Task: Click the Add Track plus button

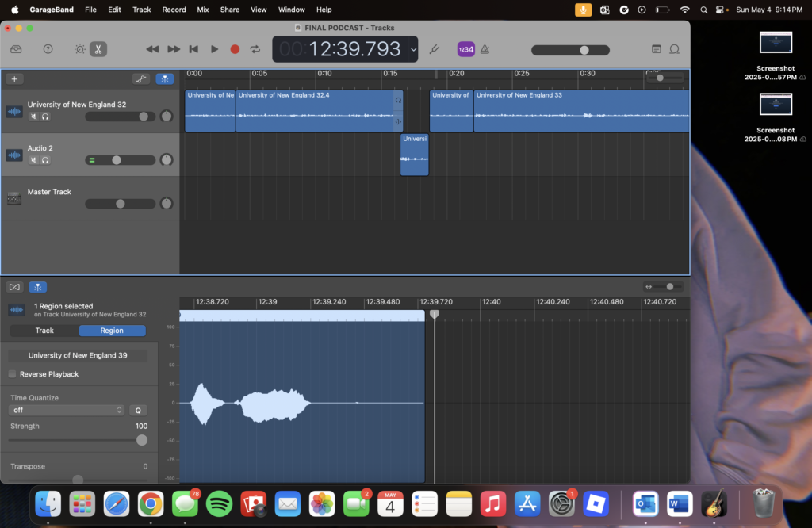Action: pyautogui.click(x=14, y=79)
